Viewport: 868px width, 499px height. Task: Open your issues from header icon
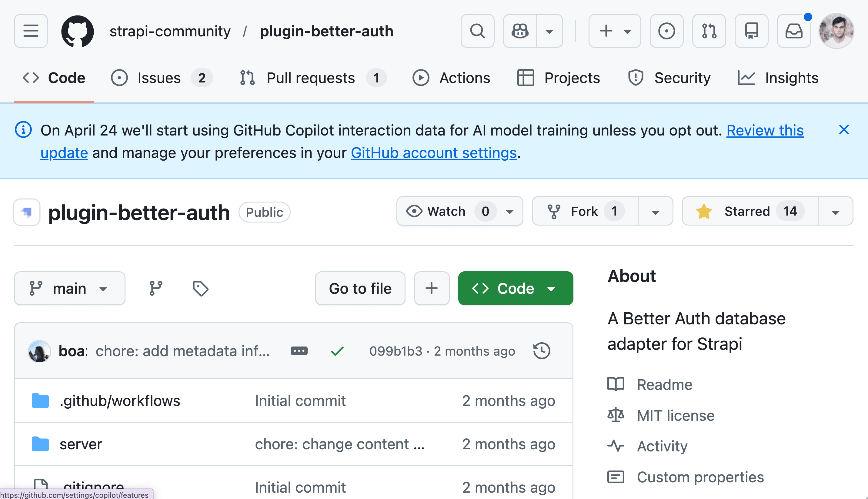[x=666, y=31]
